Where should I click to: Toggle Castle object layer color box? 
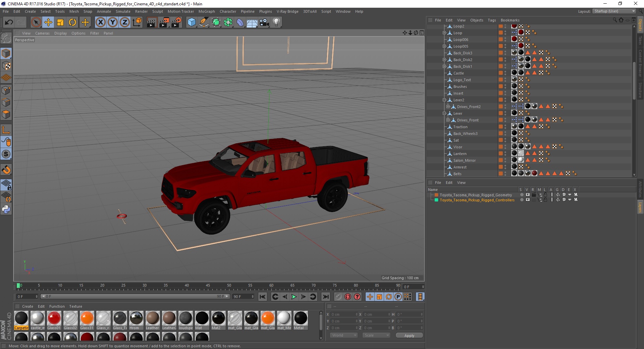pos(500,73)
